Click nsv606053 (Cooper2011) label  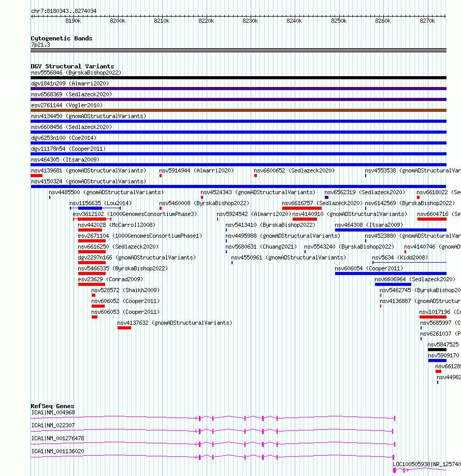(x=125, y=313)
